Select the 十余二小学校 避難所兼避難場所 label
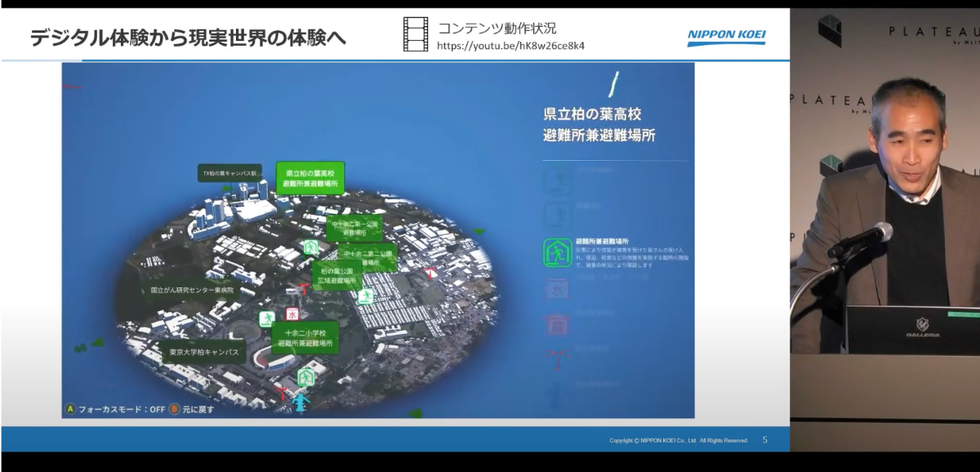Screen dimensions: 980x472 305,339
